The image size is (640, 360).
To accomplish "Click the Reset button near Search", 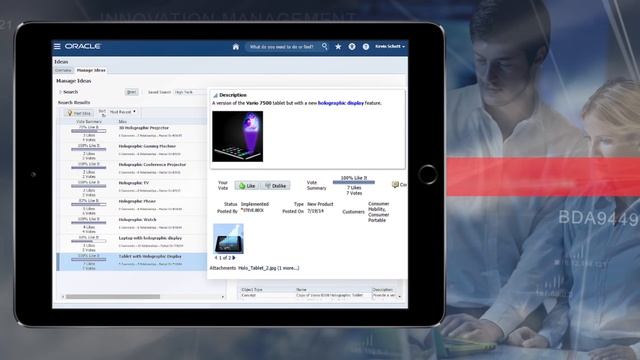I will (131, 92).
